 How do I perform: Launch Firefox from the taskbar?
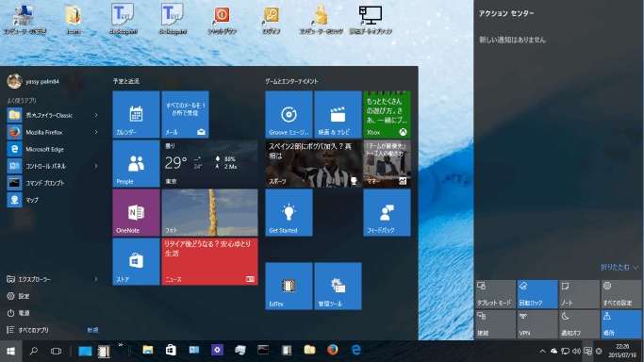[x=333, y=350]
